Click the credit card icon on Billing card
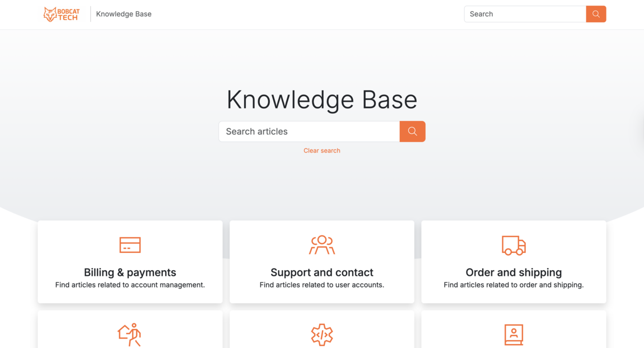 click(130, 244)
